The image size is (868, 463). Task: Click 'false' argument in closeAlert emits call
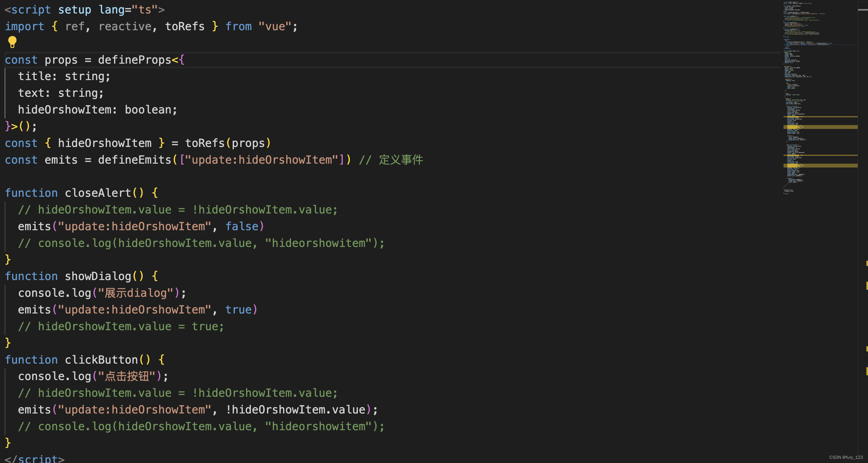click(x=241, y=226)
